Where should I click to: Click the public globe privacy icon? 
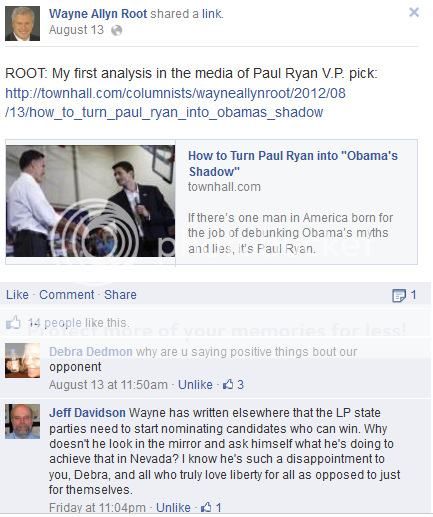[117, 31]
